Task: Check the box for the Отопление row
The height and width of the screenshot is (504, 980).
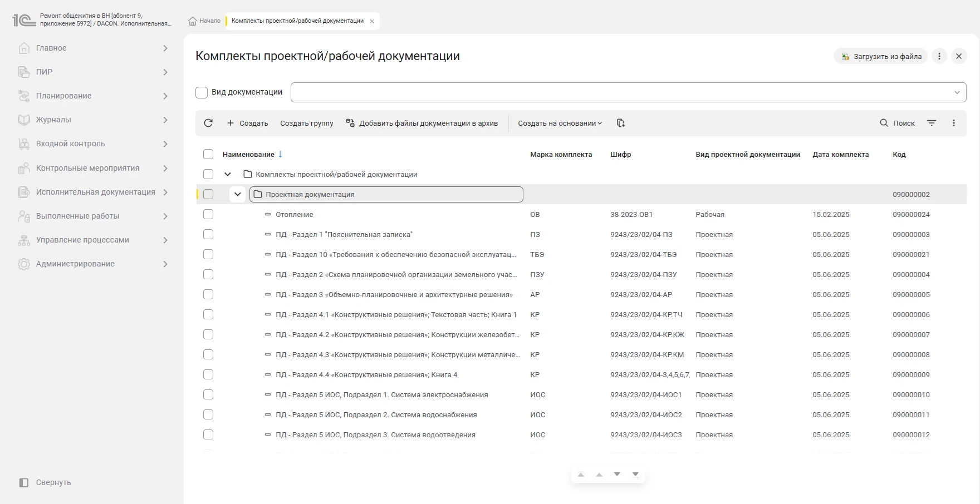Action: coord(208,214)
